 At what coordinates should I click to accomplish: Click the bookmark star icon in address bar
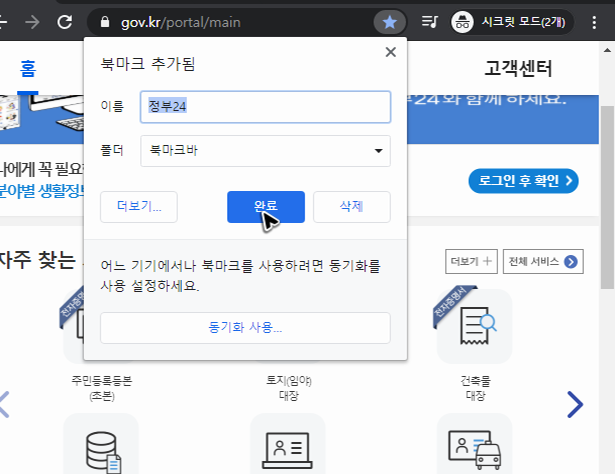click(389, 22)
